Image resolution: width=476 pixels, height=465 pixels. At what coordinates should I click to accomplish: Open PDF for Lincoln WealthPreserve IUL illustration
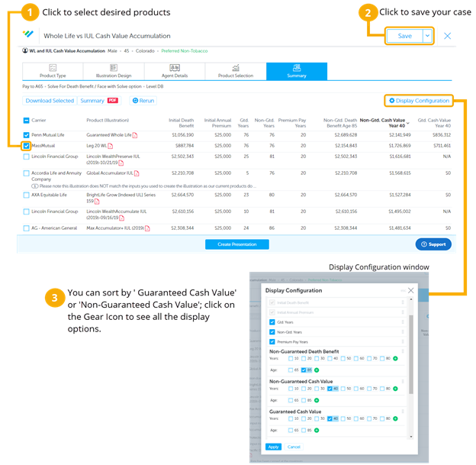(x=121, y=163)
